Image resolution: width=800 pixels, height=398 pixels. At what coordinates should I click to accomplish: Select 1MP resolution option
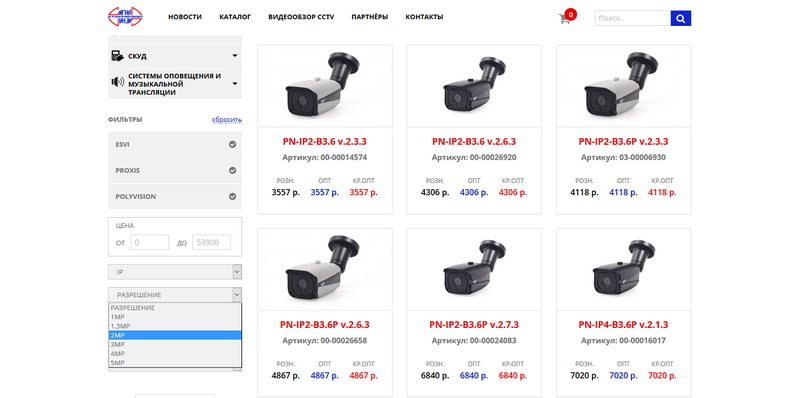tap(175, 317)
